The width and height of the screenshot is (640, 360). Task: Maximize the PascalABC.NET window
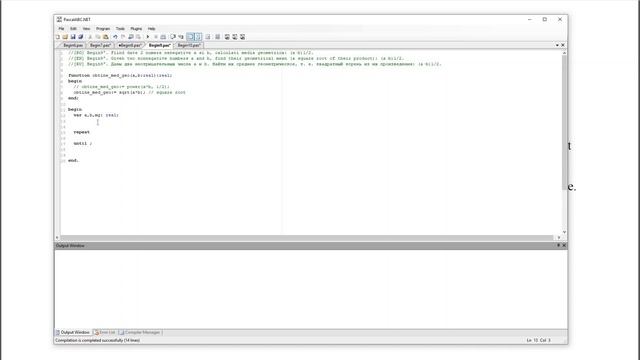(x=544, y=19)
